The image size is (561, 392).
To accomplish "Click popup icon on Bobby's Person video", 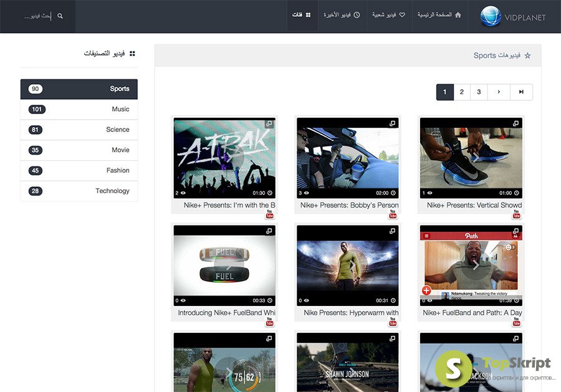I will (x=393, y=123).
